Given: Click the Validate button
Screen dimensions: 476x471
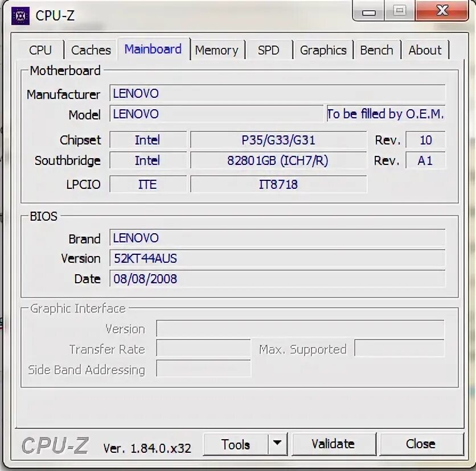Looking at the screenshot, I should pyautogui.click(x=333, y=444).
